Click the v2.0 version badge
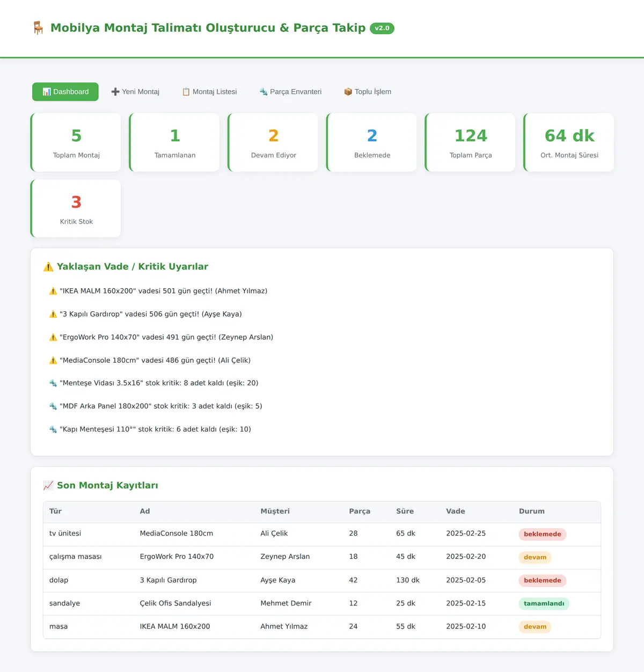644x672 pixels. [x=382, y=28]
